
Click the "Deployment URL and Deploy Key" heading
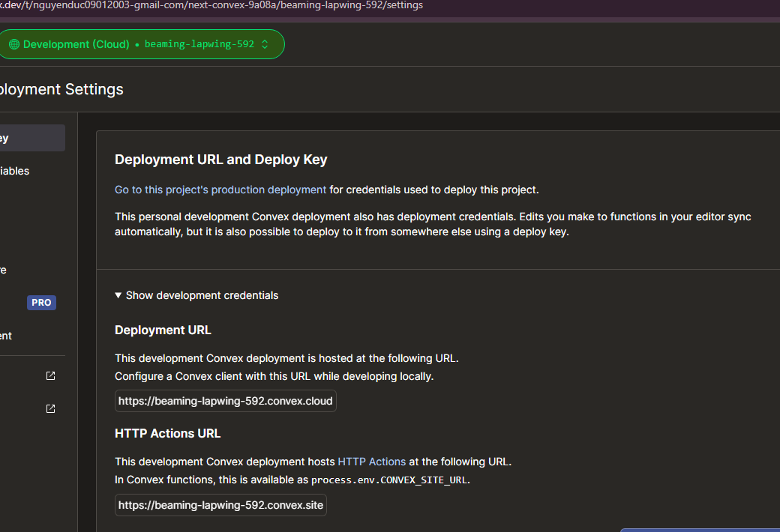pyautogui.click(x=220, y=160)
